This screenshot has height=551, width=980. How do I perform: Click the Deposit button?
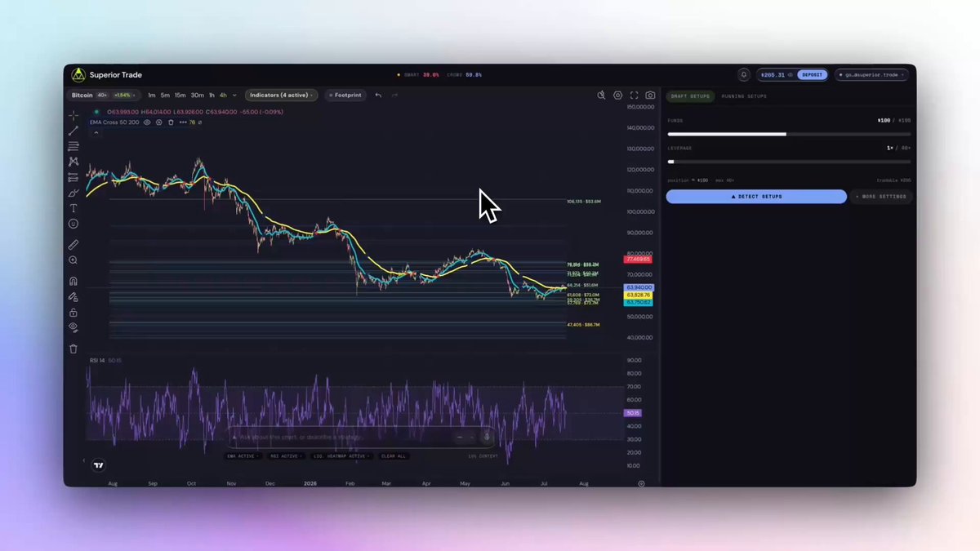tap(813, 74)
